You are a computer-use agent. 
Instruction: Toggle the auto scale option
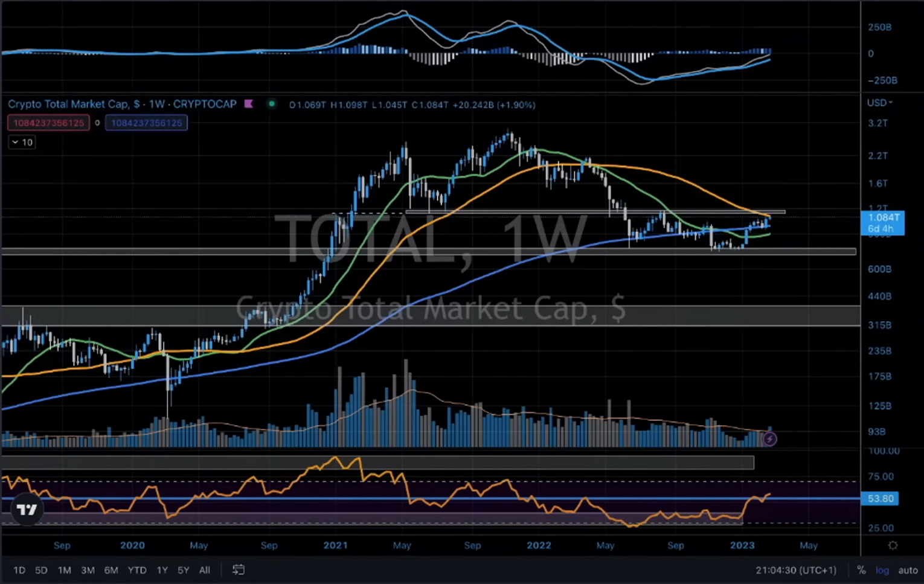click(908, 570)
